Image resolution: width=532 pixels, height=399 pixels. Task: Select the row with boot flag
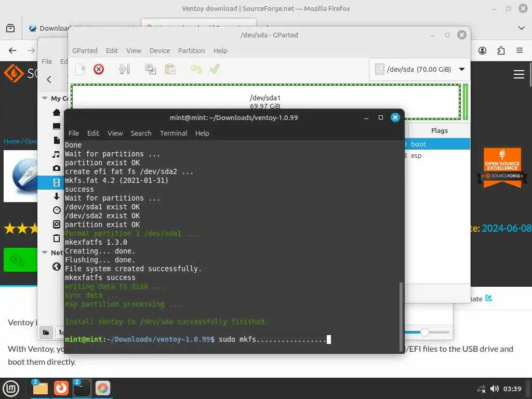(x=437, y=144)
